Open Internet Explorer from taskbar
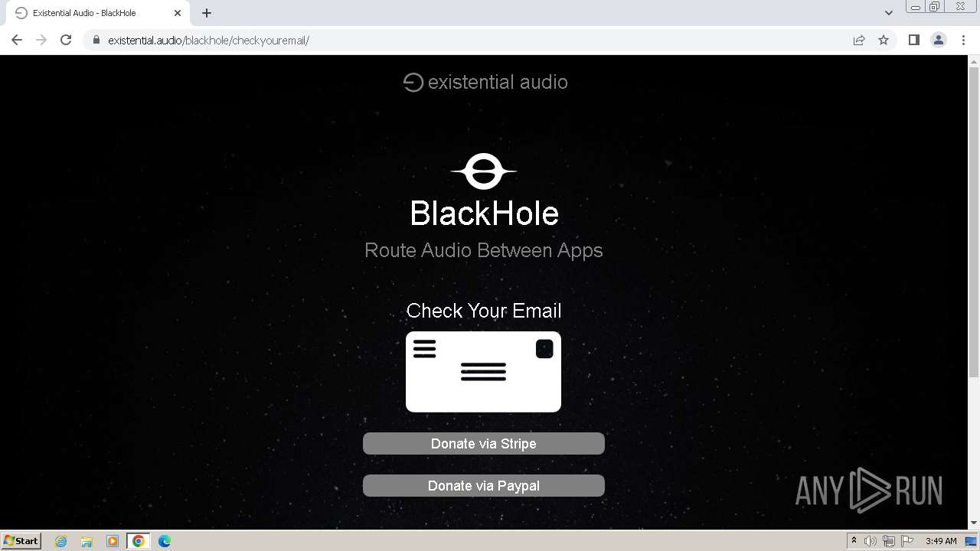The image size is (980, 551). coord(61,541)
